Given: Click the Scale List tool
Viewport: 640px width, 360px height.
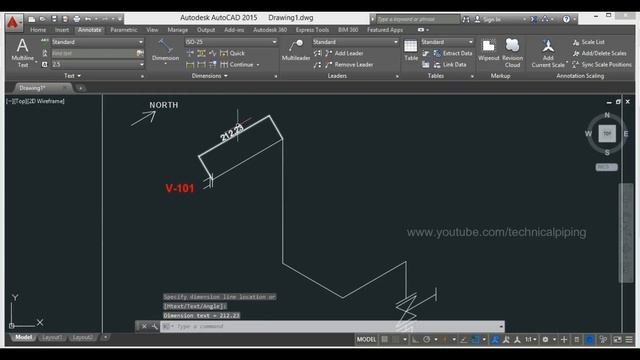Looking at the screenshot, I should coord(589,42).
